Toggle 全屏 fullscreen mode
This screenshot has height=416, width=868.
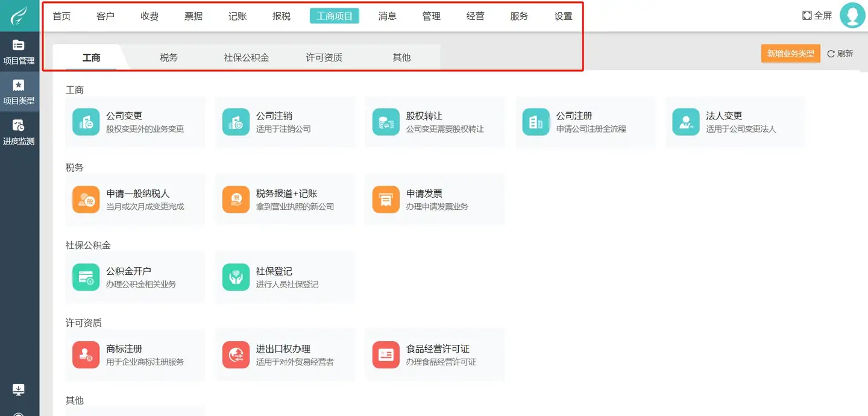tap(817, 16)
